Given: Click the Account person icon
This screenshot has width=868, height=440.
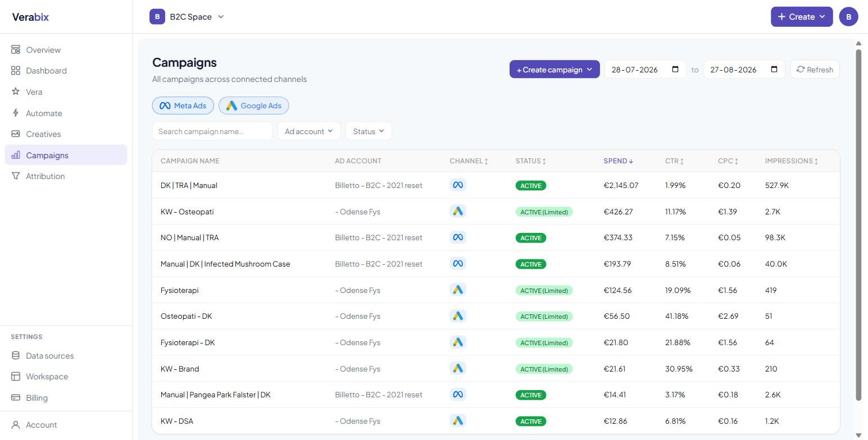Looking at the screenshot, I should pos(16,424).
